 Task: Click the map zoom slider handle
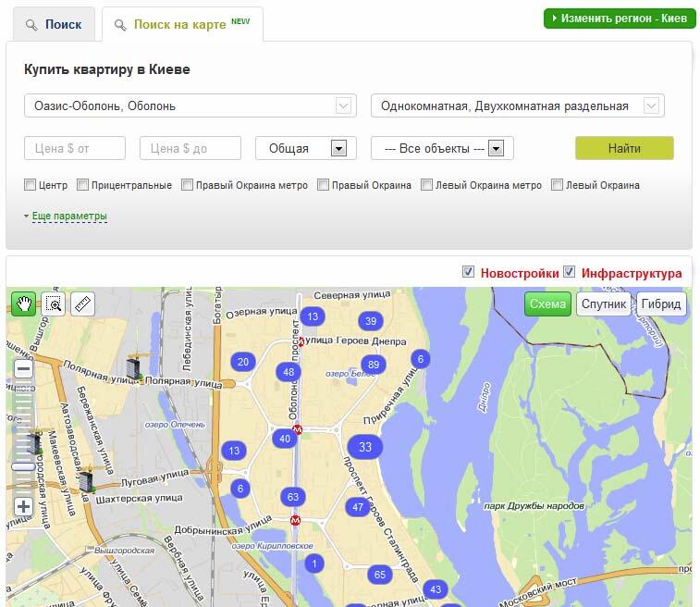click(23, 467)
